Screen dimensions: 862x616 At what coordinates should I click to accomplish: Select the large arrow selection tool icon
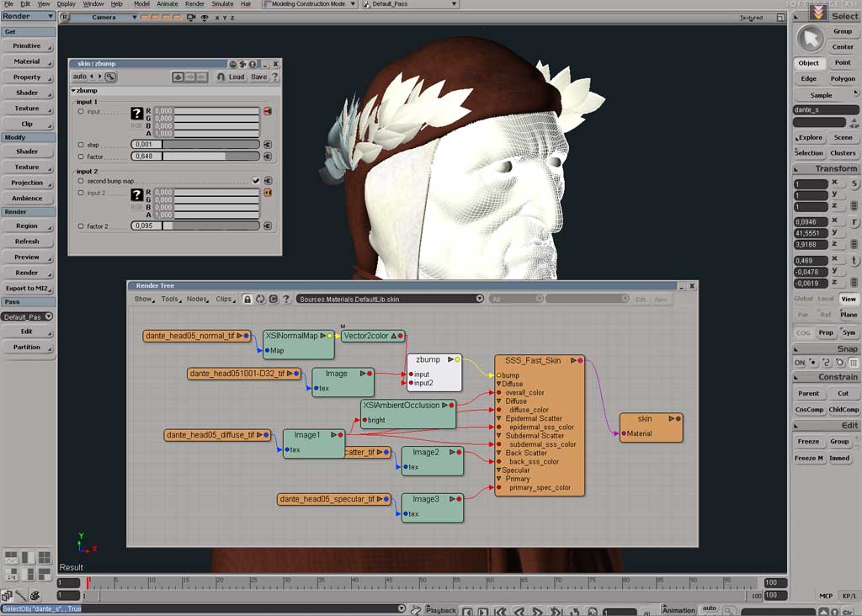pos(810,39)
